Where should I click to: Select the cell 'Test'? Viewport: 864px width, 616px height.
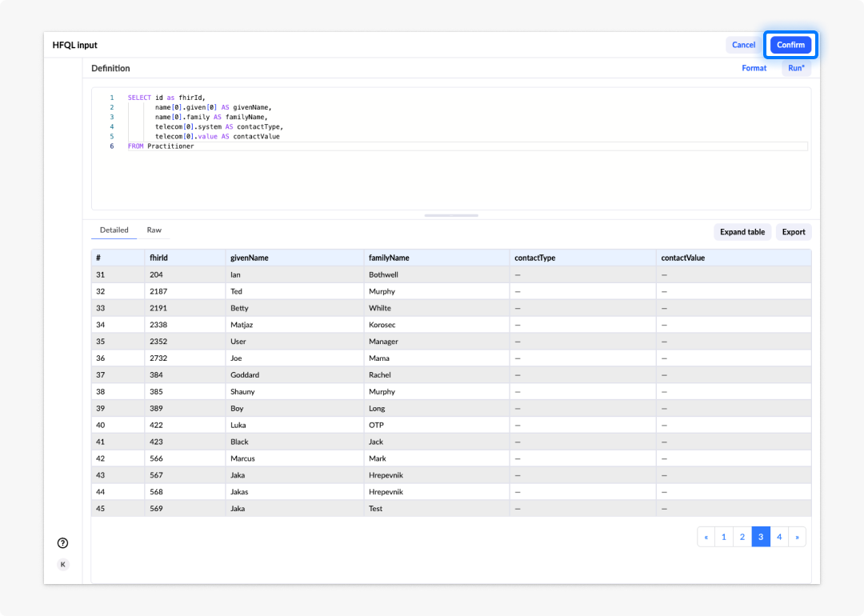[437, 509]
